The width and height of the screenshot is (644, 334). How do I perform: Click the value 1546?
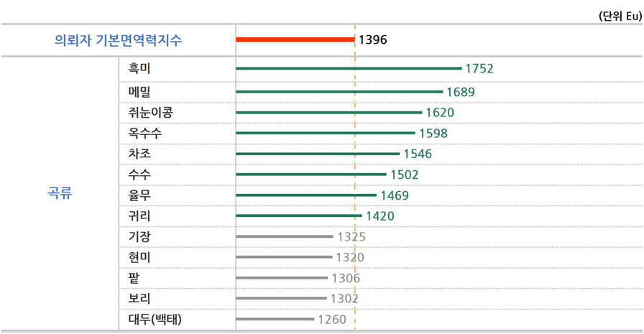[x=418, y=154]
